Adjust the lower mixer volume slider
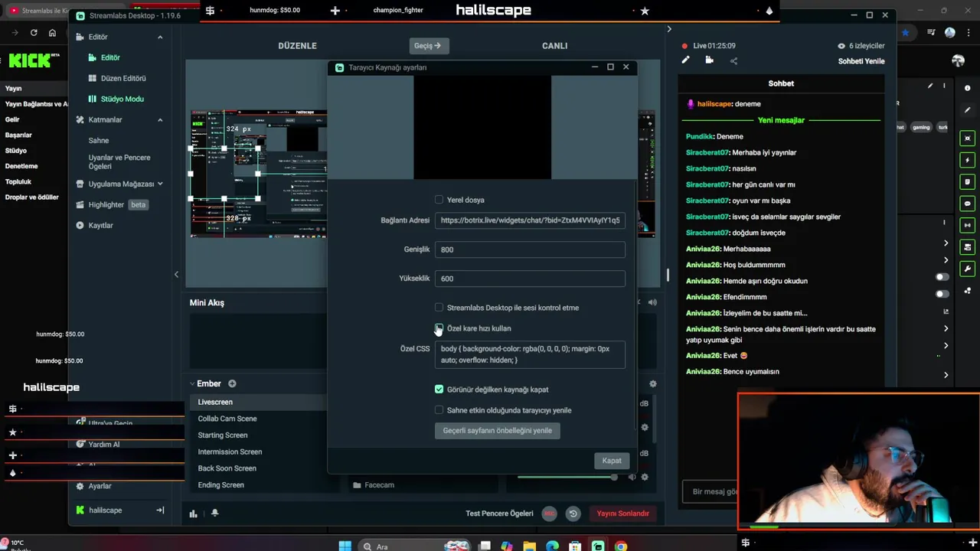Viewport: 980px width, 551px height. 567,477
